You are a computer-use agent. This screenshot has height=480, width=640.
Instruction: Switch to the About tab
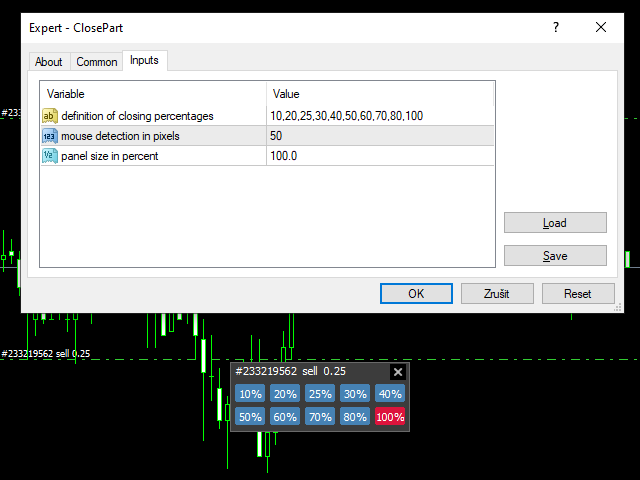(49, 62)
